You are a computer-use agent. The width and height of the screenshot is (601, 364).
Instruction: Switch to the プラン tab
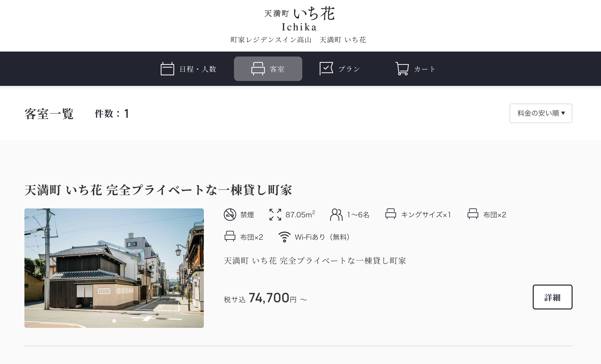pos(339,68)
